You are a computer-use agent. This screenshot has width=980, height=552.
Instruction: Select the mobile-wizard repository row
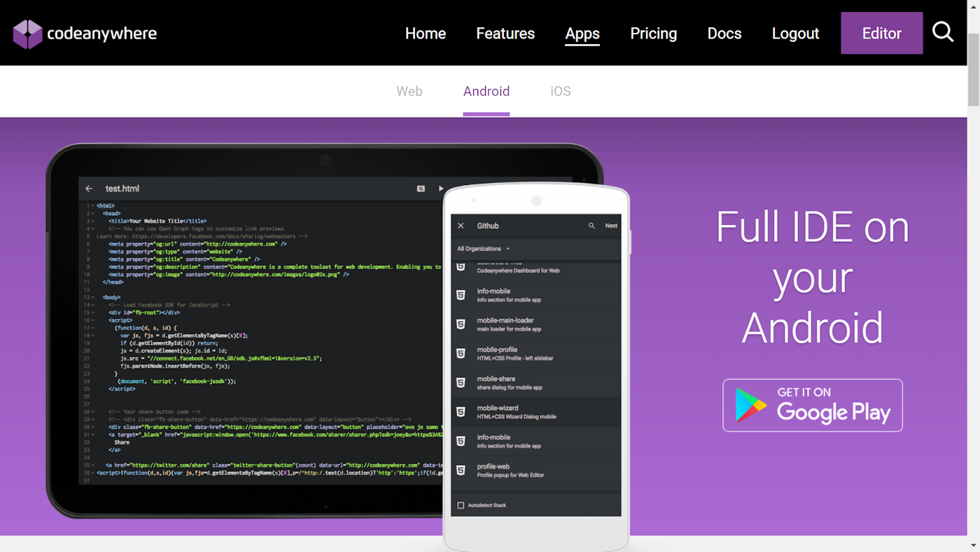coord(536,413)
